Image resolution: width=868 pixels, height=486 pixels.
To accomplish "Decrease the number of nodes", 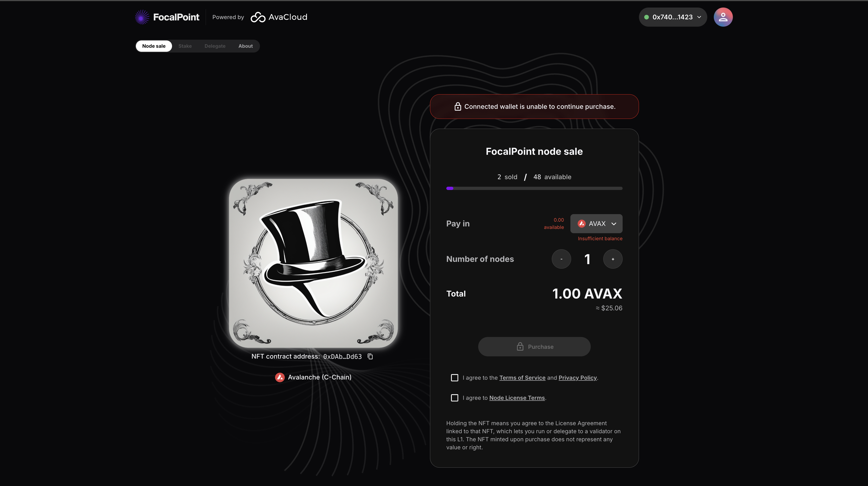I will point(561,259).
